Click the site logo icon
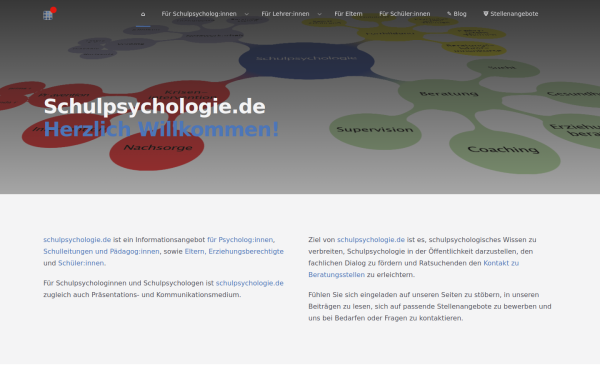 click(x=48, y=15)
